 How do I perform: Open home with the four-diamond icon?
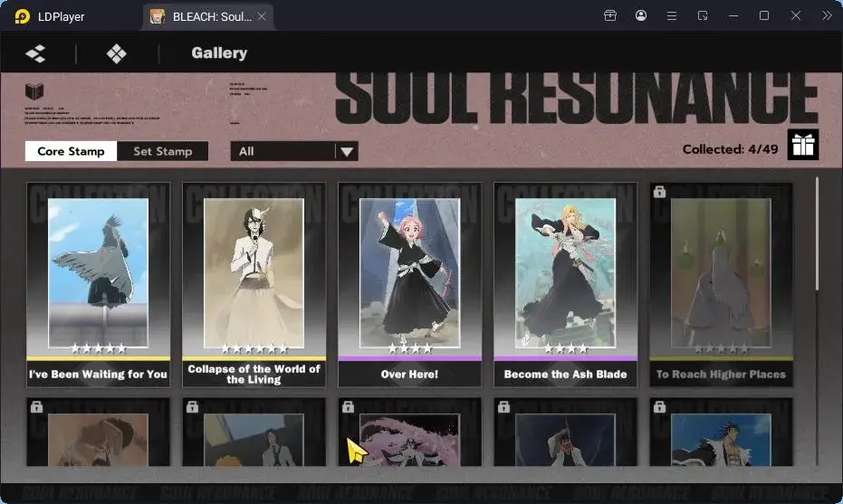[x=116, y=53]
